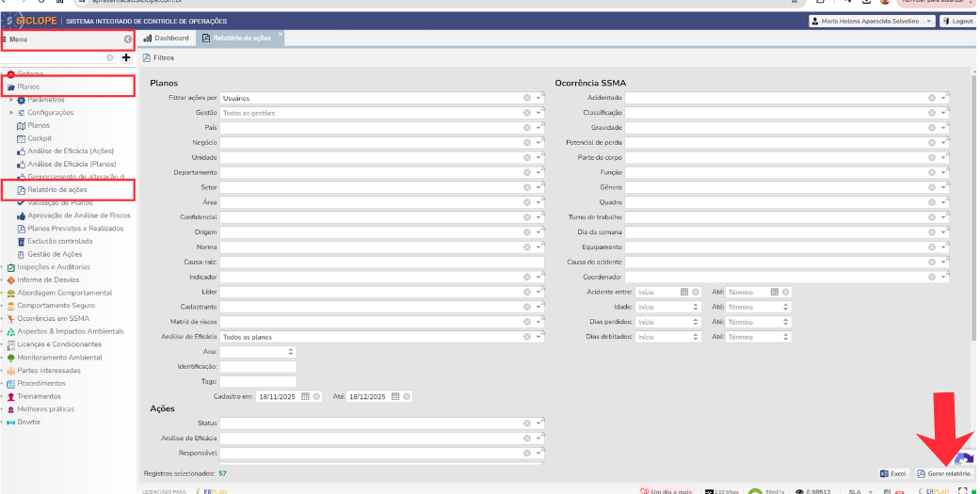
Task: Click the Gerar relatório button
Action: point(943,473)
